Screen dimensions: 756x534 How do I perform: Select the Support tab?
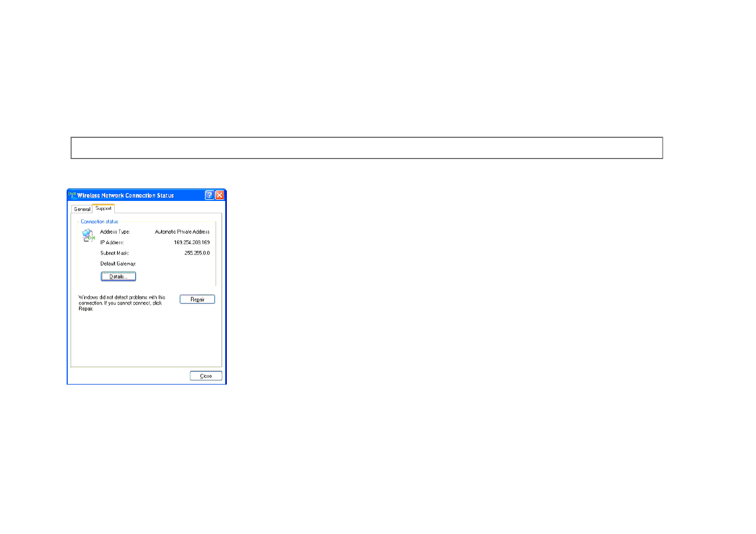point(104,208)
